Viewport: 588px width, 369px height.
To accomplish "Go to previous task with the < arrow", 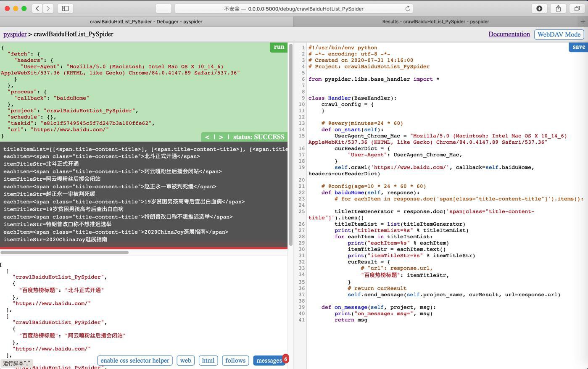I will pyautogui.click(x=207, y=137).
